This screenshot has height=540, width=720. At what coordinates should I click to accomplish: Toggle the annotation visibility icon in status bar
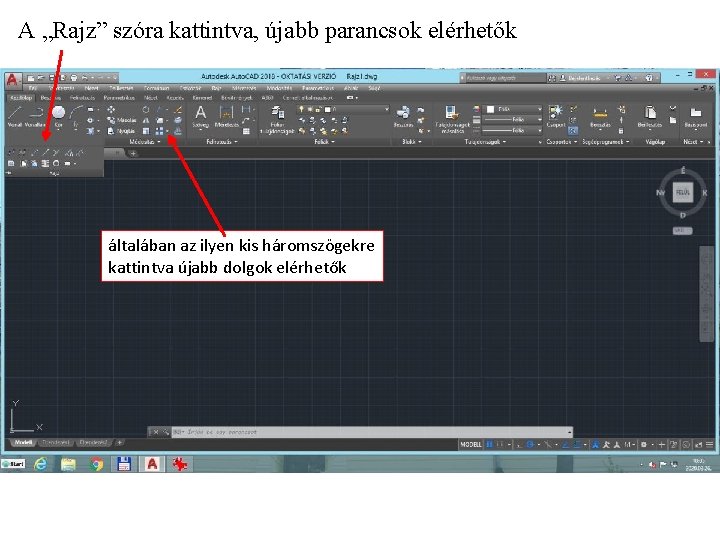coord(596,444)
